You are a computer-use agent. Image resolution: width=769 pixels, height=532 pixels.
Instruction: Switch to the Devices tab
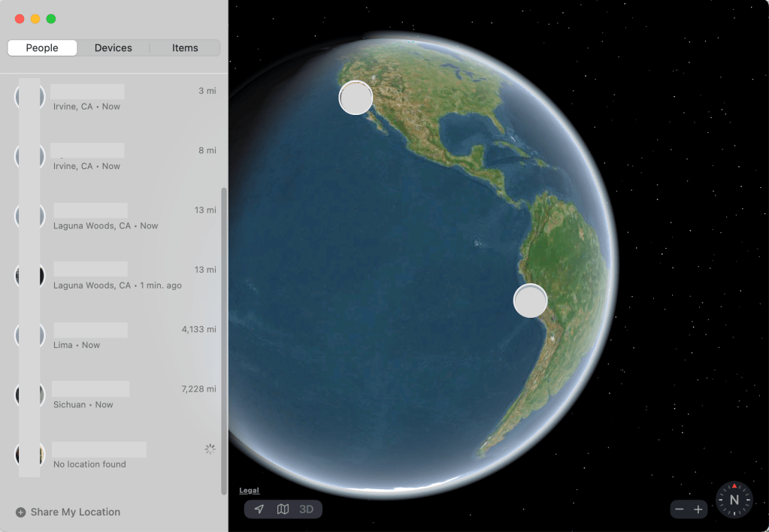(114, 48)
